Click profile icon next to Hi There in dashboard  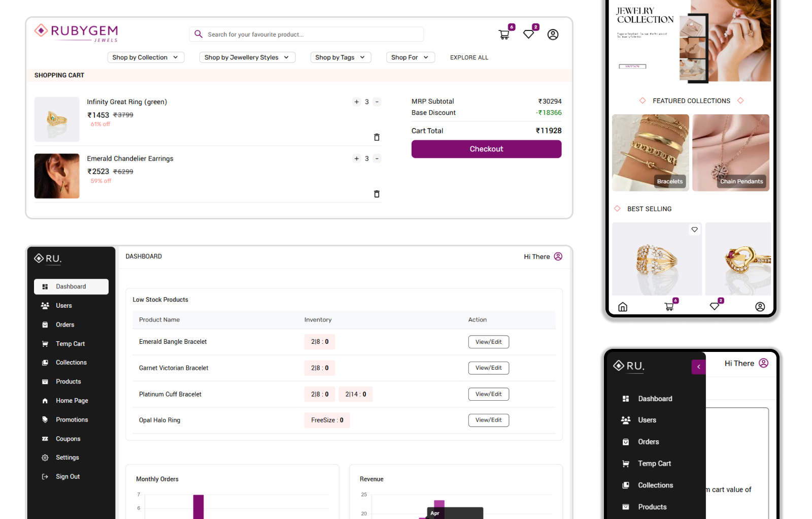558,256
